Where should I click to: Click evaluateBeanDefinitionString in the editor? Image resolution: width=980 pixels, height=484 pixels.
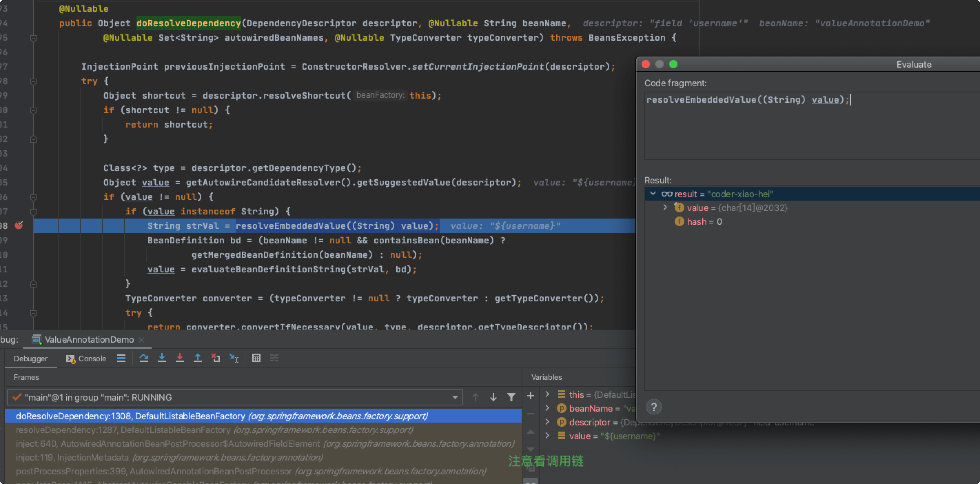[x=268, y=269]
